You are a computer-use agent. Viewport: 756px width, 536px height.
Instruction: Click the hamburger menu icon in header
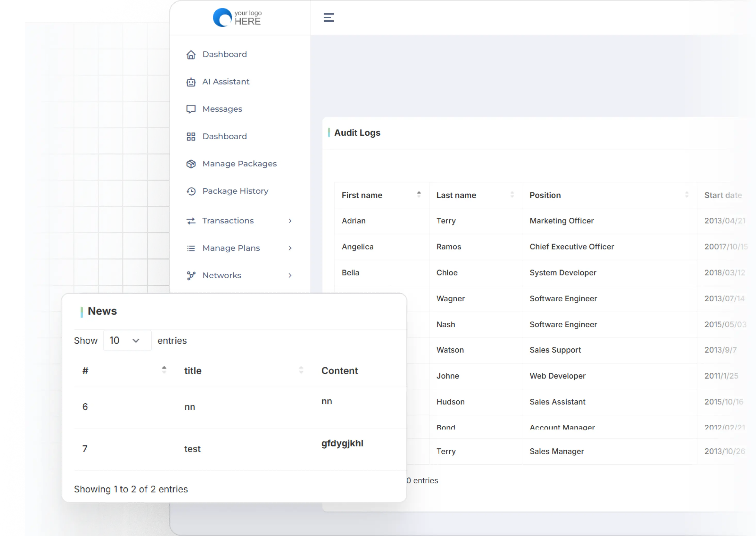tap(328, 18)
